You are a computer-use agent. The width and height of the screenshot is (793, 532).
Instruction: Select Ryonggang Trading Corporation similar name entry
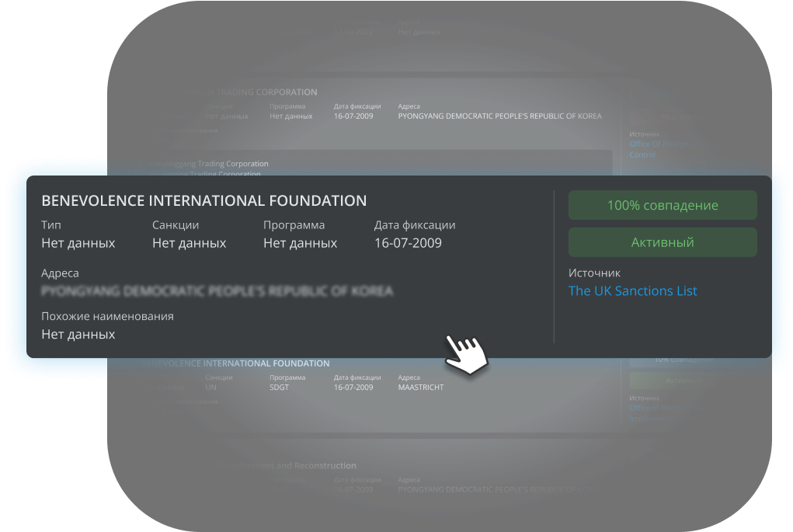pyautogui.click(x=210, y=164)
